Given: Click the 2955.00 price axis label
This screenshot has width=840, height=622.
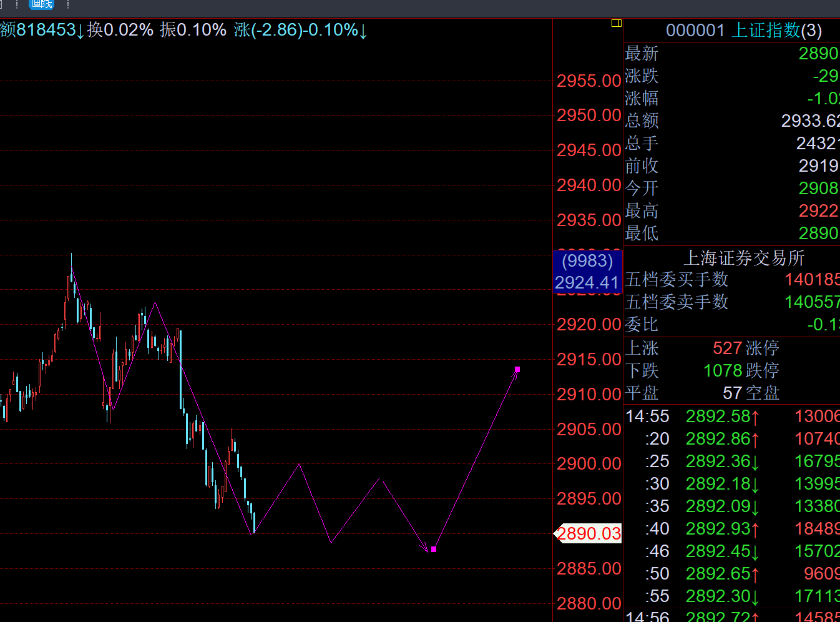Looking at the screenshot, I should click(x=589, y=81).
